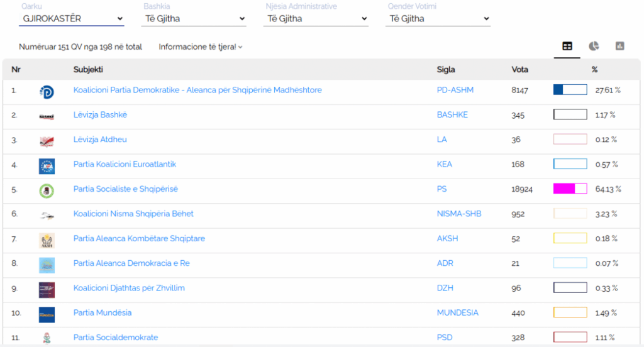Click the vote count 345
644x347 pixels.
pyautogui.click(x=518, y=115)
